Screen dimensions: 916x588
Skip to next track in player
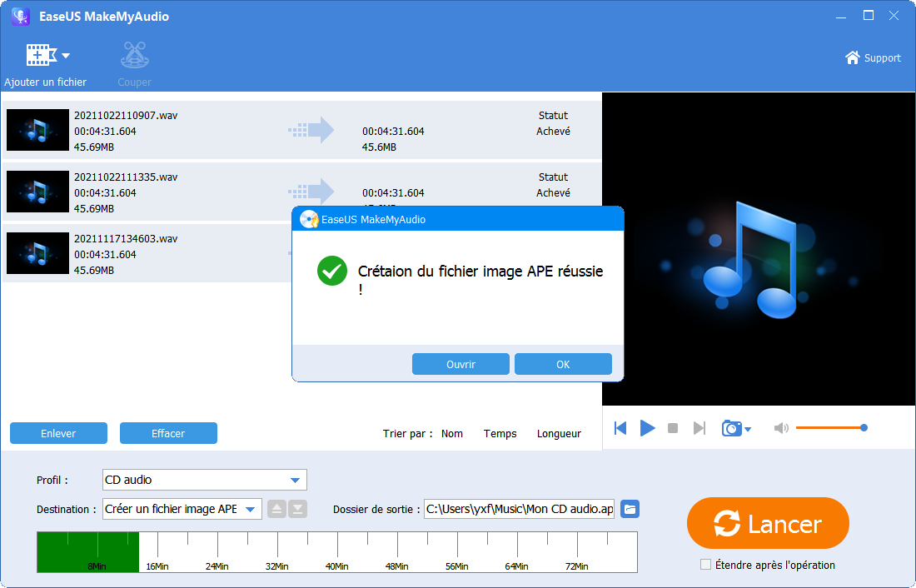click(x=699, y=428)
